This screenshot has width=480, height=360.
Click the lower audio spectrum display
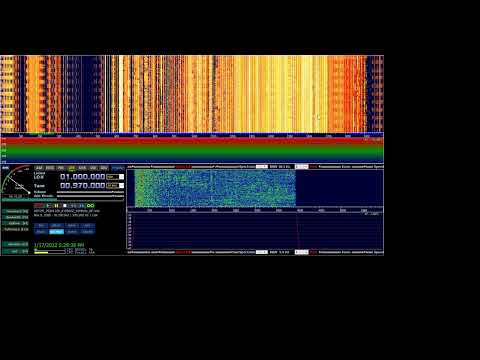255,231
